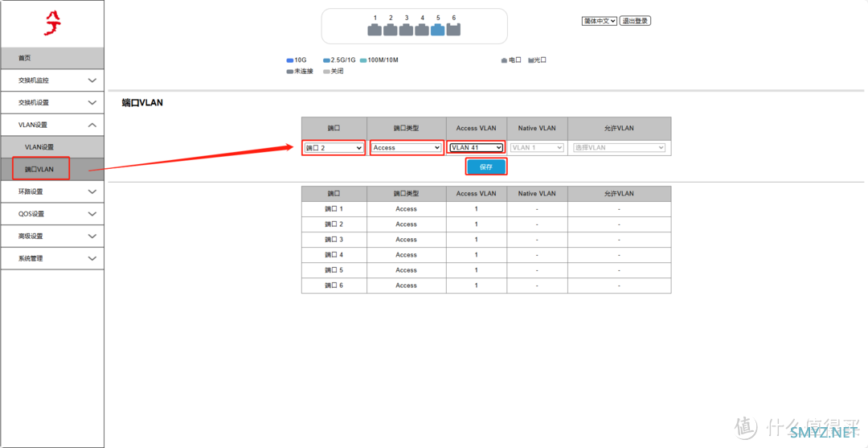Viewport: 868px width, 448px height.
Task: Click the 端口 1 table cell
Action: point(334,209)
